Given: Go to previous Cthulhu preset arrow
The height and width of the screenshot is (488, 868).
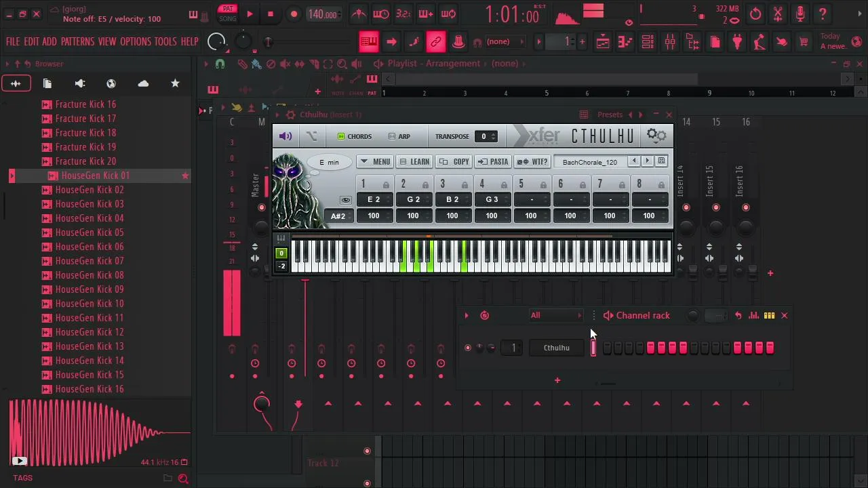Looking at the screenshot, I should click(x=634, y=161).
